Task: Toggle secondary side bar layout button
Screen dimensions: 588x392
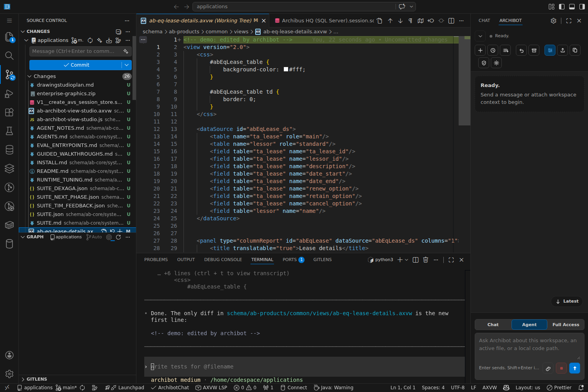Action: pyautogui.click(x=582, y=7)
